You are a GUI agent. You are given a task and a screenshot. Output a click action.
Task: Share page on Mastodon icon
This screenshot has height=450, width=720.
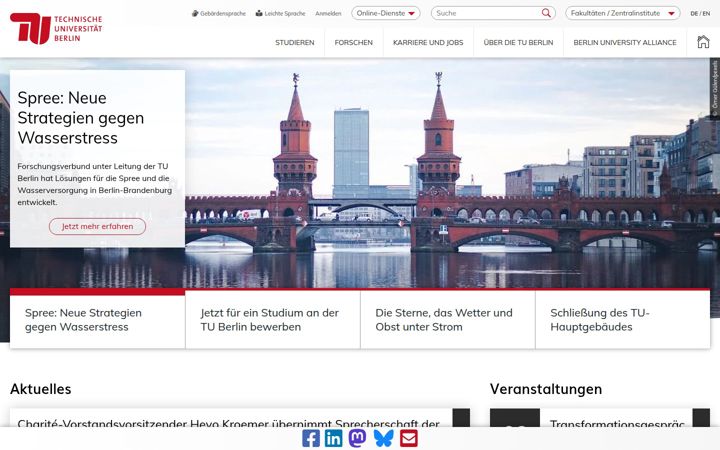357,439
